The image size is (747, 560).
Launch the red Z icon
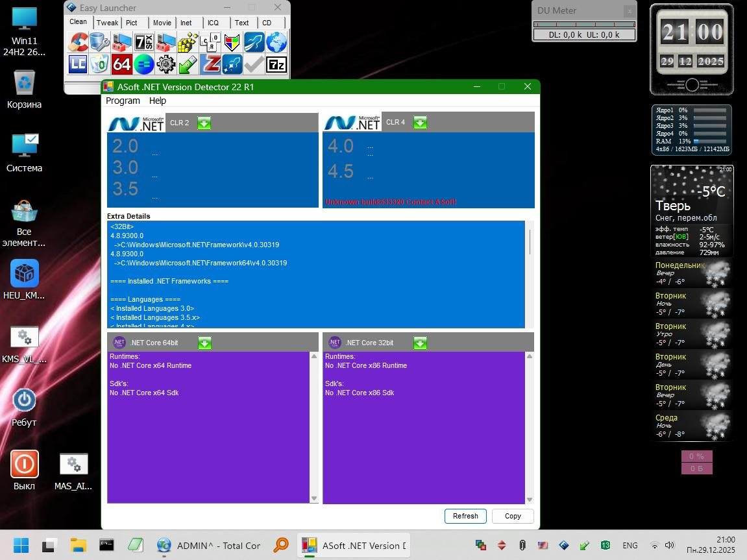point(210,64)
